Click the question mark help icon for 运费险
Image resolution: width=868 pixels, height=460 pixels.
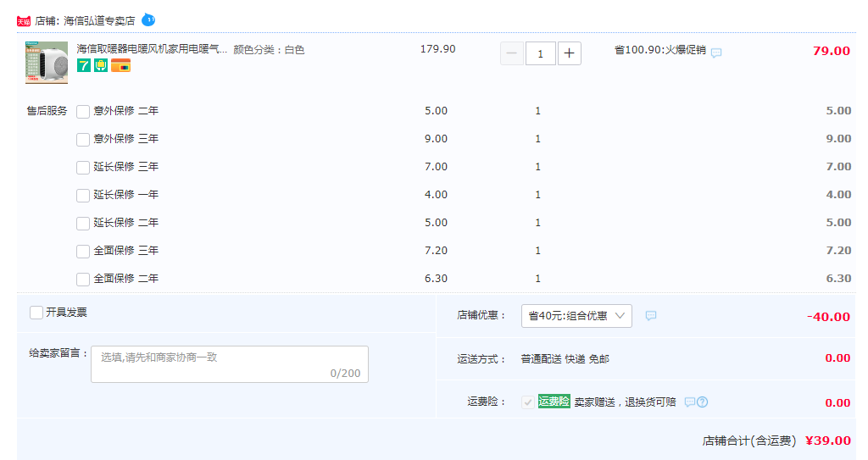pyautogui.click(x=703, y=402)
